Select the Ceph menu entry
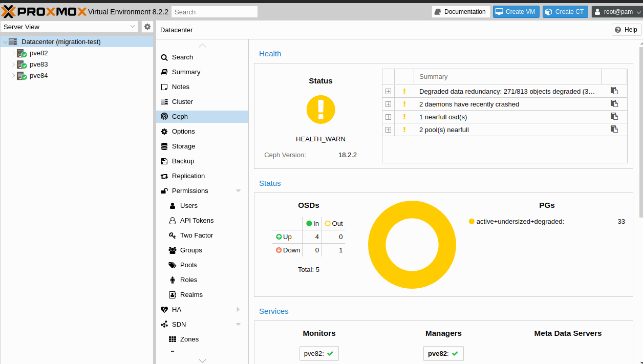643x364 pixels. coord(202,117)
